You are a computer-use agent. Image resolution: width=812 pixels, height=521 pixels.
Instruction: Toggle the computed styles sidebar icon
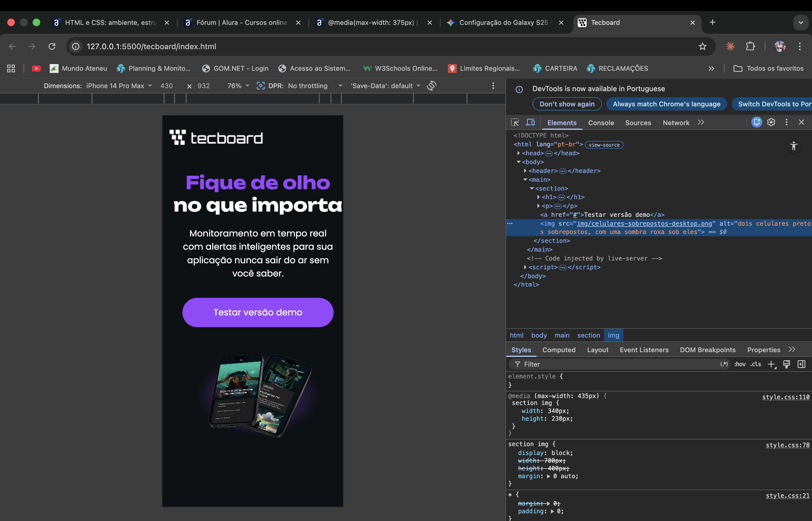(801, 364)
